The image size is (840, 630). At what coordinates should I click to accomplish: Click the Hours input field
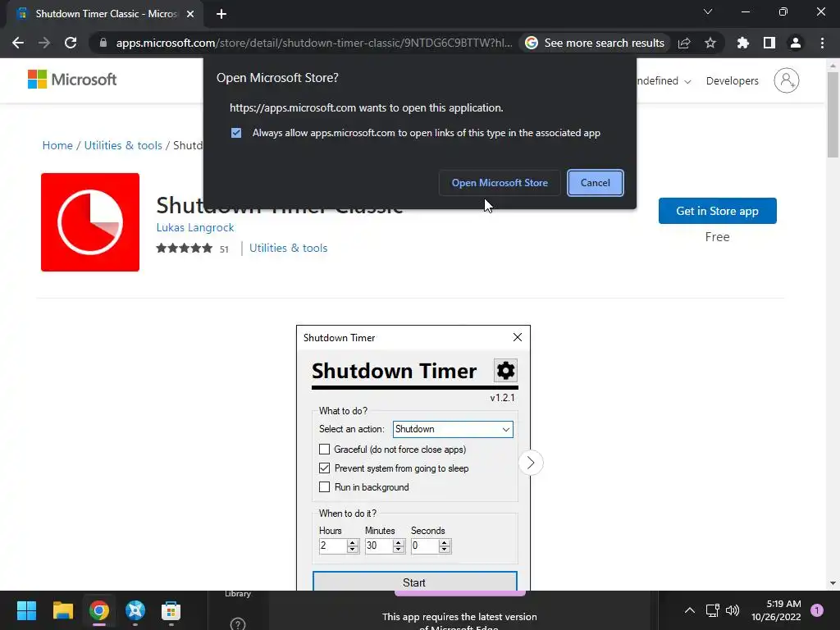point(333,546)
